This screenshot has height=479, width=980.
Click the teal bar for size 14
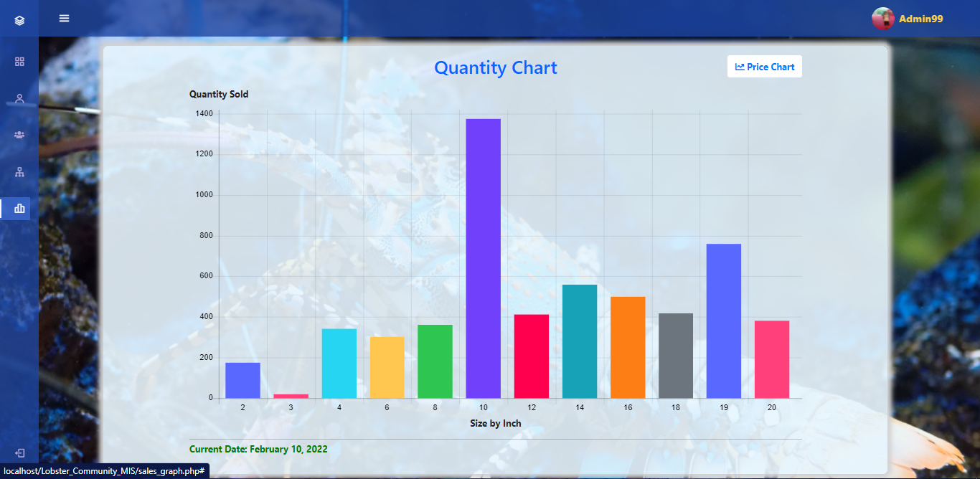[x=580, y=341]
